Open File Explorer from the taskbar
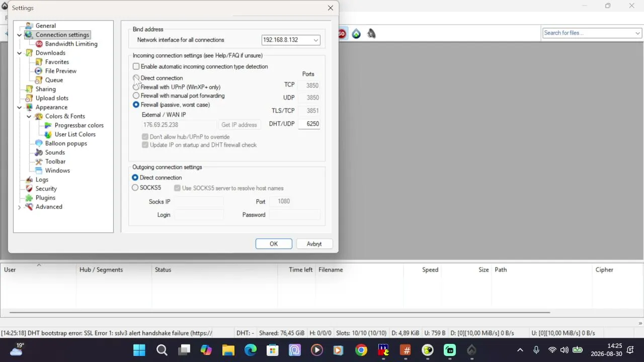The width and height of the screenshot is (644, 362). 228,350
